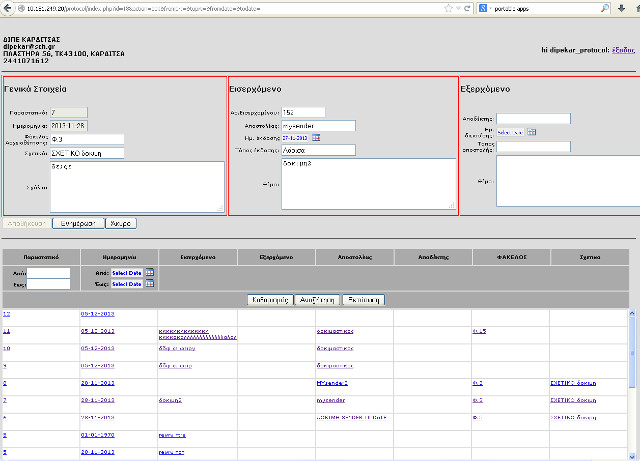The image size is (640, 461).
Task: Click calendar icon in the Εισερχόμενο section
Action: pos(319,138)
